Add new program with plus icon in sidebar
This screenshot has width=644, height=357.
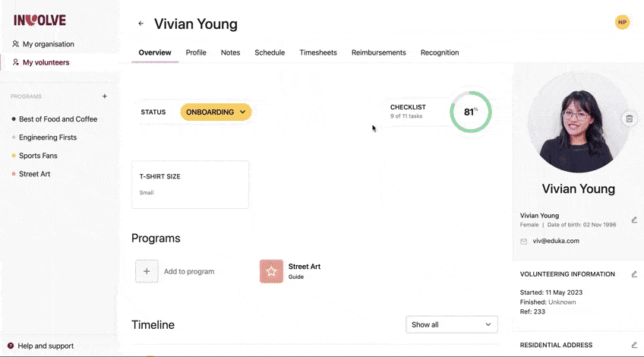click(x=105, y=96)
